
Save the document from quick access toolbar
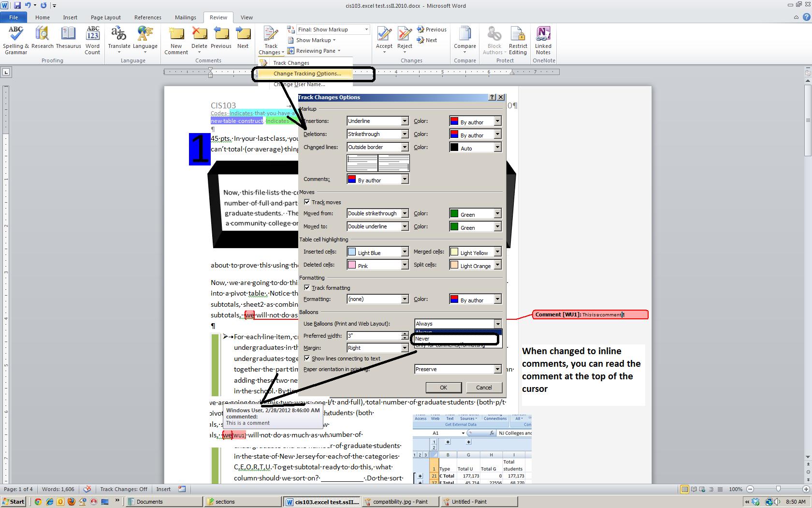(17, 5)
